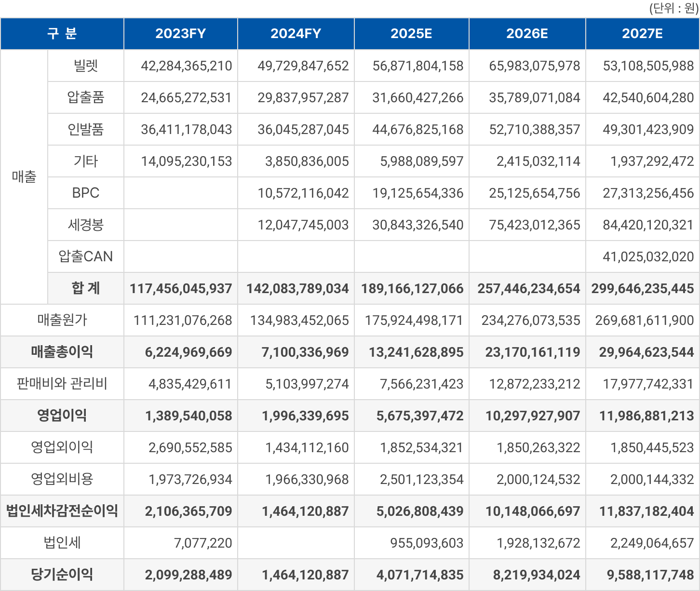Viewport: 700px width, 591px height.
Task: Select the 매출 row group cell
Action: pos(24,177)
